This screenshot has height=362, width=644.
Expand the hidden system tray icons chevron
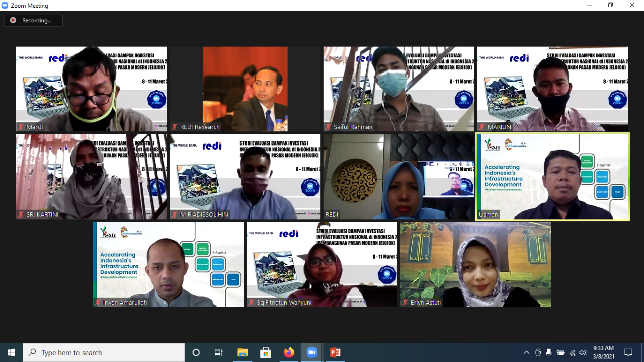coord(526,352)
